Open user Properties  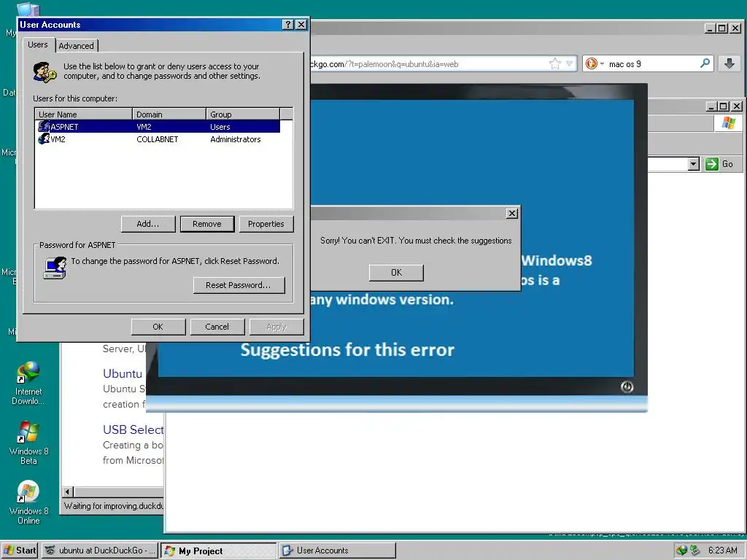click(266, 224)
